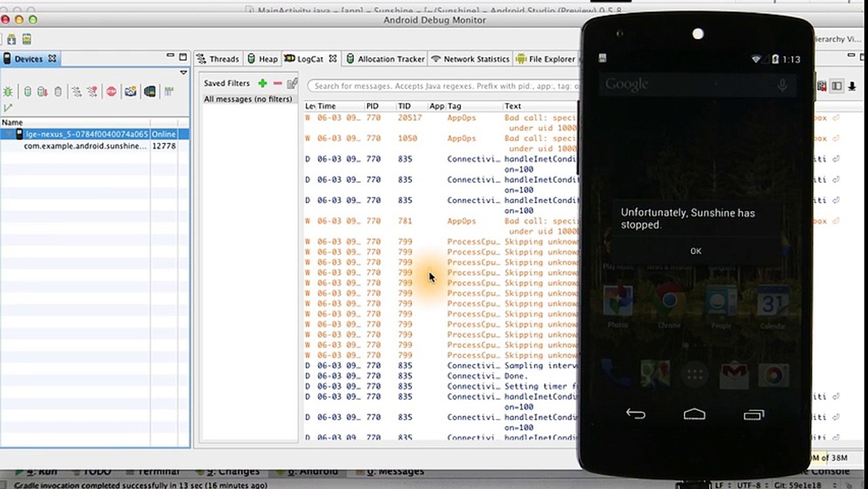The width and height of the screenshot is (868, 489).
Task: Select the first AppOps Bad call log row
Action: tap(441, 123)
